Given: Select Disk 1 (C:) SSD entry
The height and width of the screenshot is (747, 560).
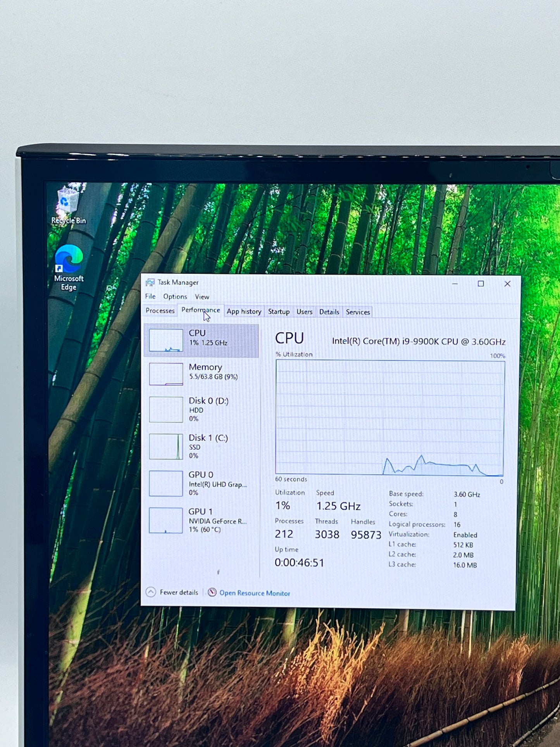Looking at the screenshot, I should coord(201,446).
